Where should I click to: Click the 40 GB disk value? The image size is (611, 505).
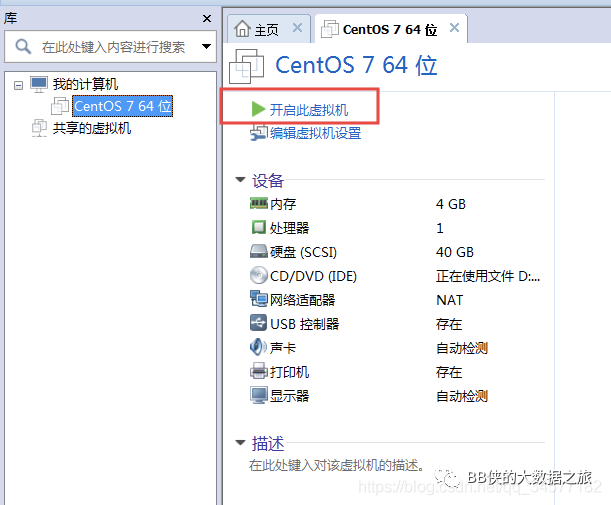pyautogui.click(x=455, y=252)
